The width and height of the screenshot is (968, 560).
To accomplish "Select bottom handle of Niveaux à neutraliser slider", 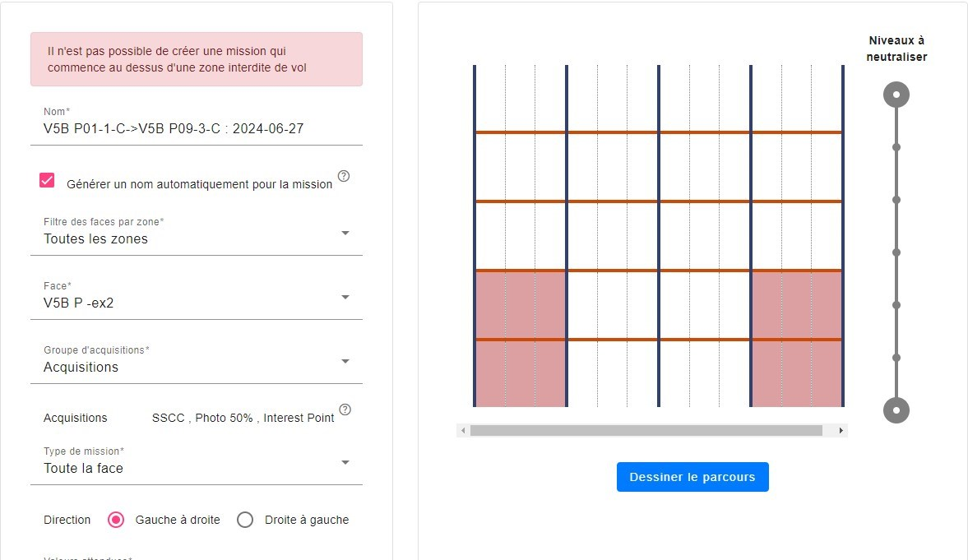I will click(896, 410).
